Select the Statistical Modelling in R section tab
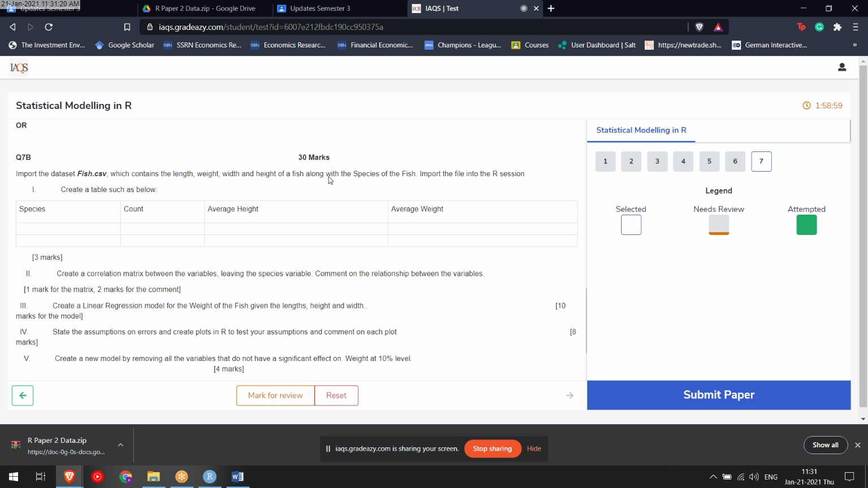 [641, 130]
